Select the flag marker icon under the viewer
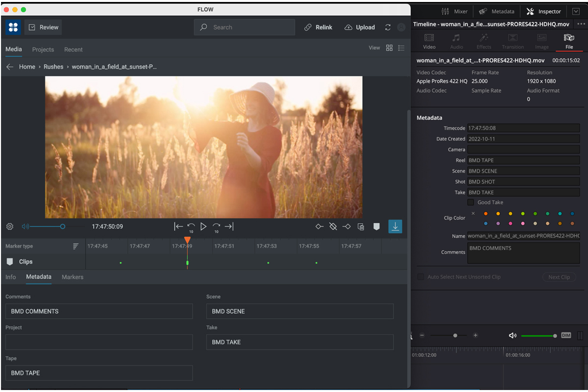This screenshot has height=392, width=588. point(376,226)
